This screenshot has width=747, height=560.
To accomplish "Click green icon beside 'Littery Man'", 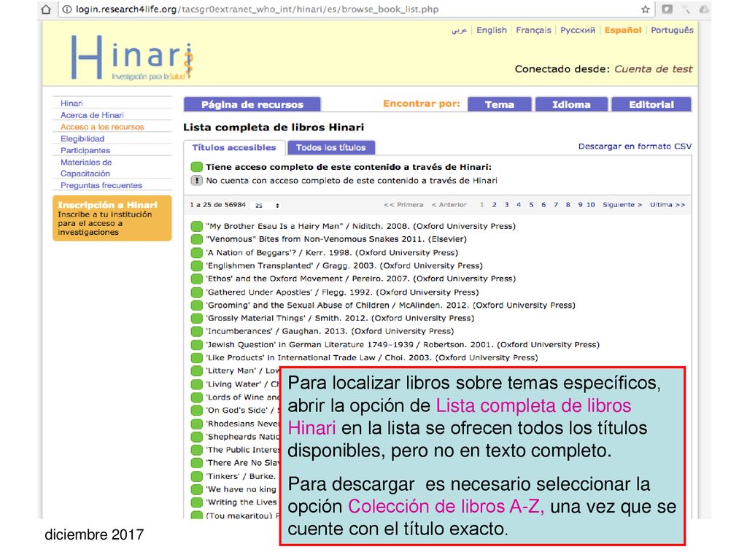I will pos(196,371).
